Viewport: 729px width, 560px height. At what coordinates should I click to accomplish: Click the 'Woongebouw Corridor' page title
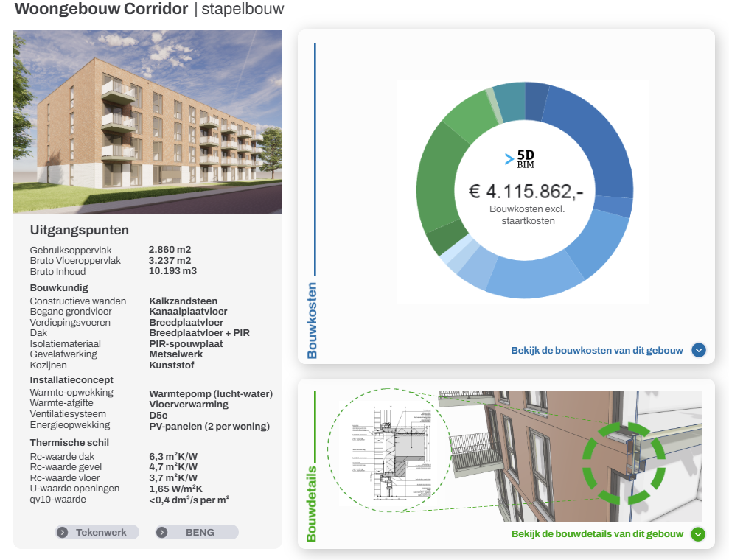(101, 10)
